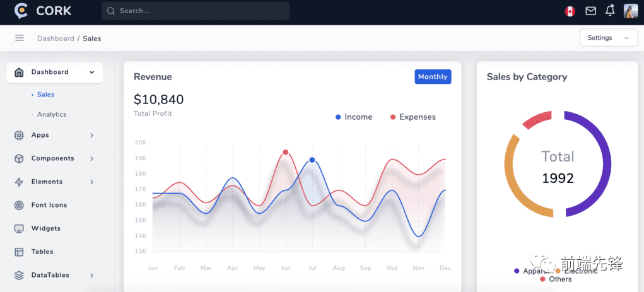Open the mail inbox icon

[590, 11]
